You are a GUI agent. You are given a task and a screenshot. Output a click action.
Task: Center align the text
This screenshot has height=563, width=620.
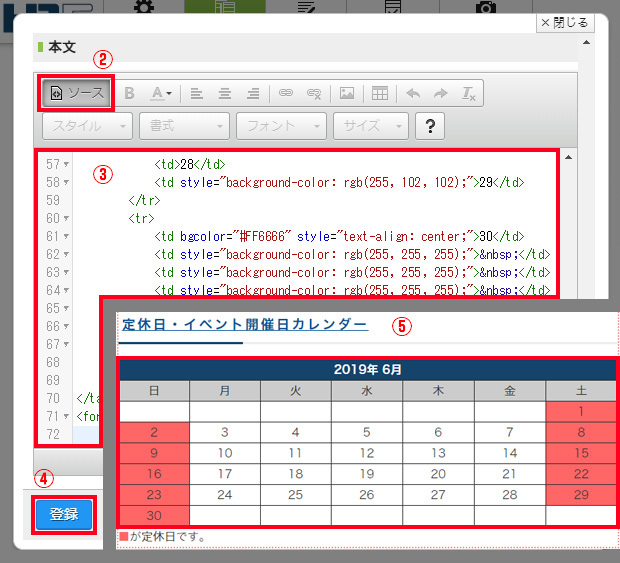tap(225, 93)
